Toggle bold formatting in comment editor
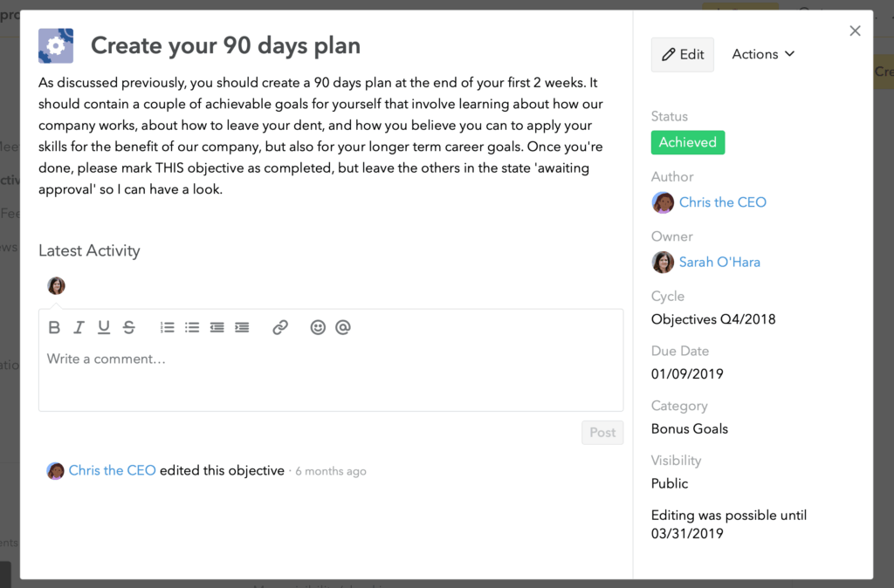894x588 pixels. [54, 327]
